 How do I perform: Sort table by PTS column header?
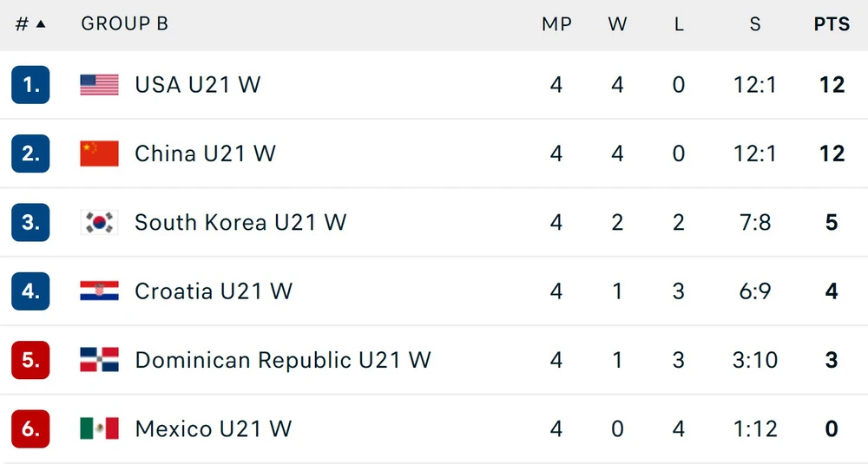(832, 23)
